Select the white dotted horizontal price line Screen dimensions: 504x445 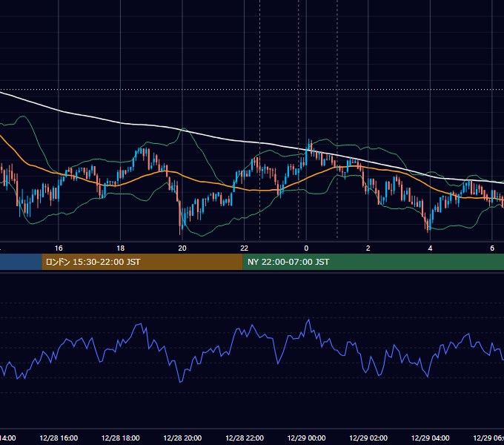click(252, 90)
